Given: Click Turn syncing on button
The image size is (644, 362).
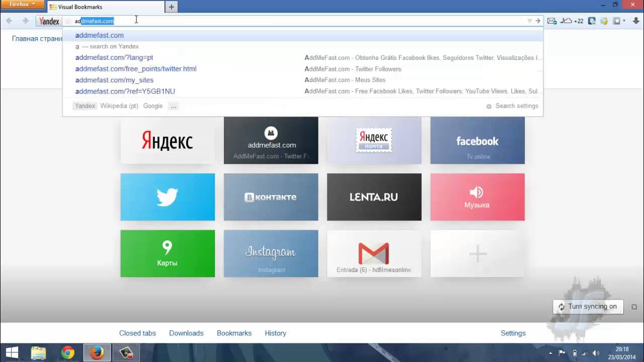Looking at the screenshot, I should (588, 307).
